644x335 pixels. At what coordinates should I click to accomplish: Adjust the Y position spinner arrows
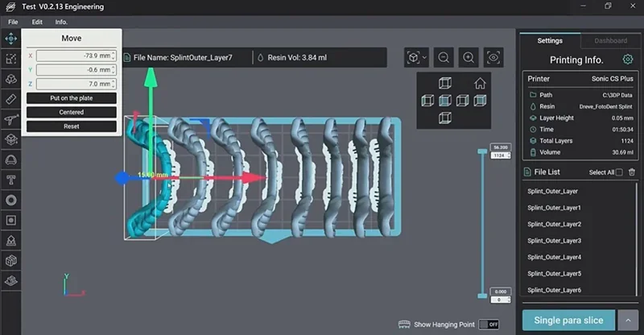[x=114, y=70]
